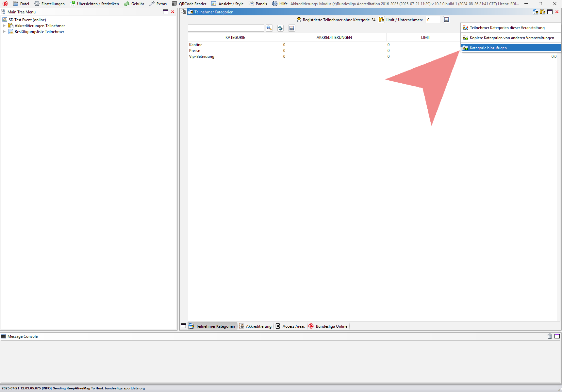Click the refresh categories icon
This screenshot has height=392, width=562.
[280, 28]
